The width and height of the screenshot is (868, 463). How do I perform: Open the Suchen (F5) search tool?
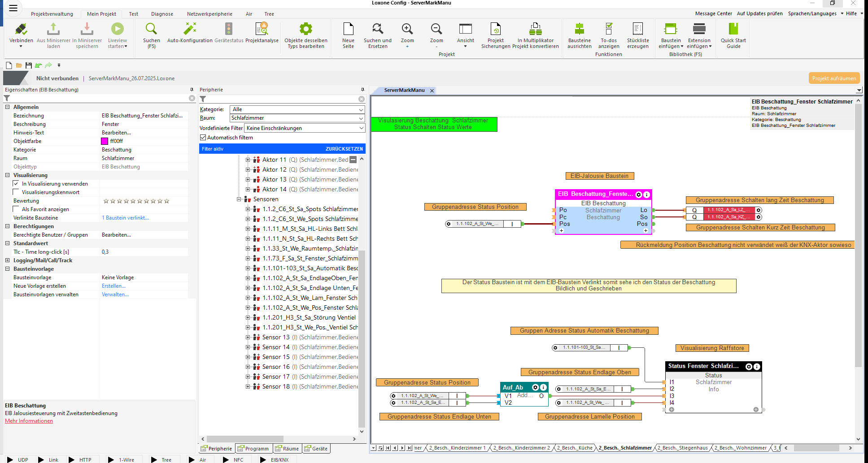151,30
